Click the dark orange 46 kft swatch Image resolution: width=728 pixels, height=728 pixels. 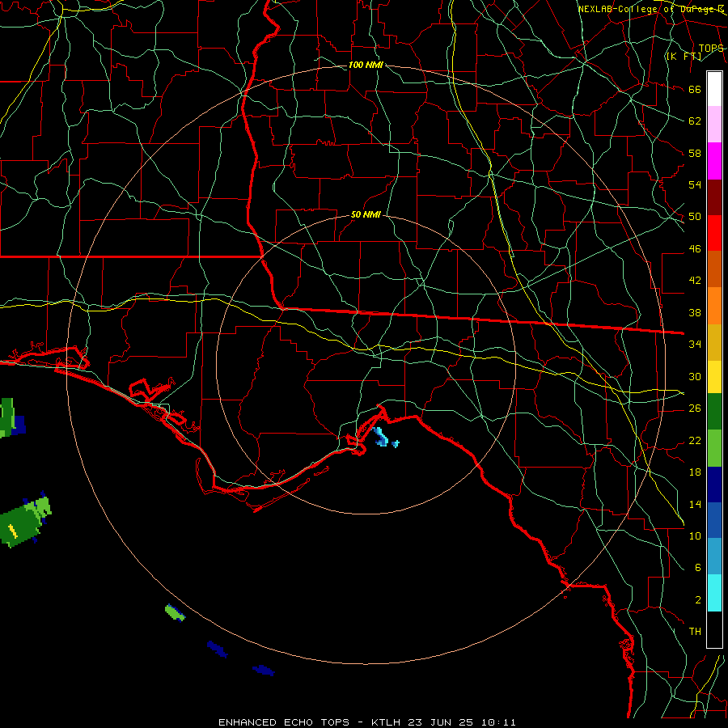714,269
